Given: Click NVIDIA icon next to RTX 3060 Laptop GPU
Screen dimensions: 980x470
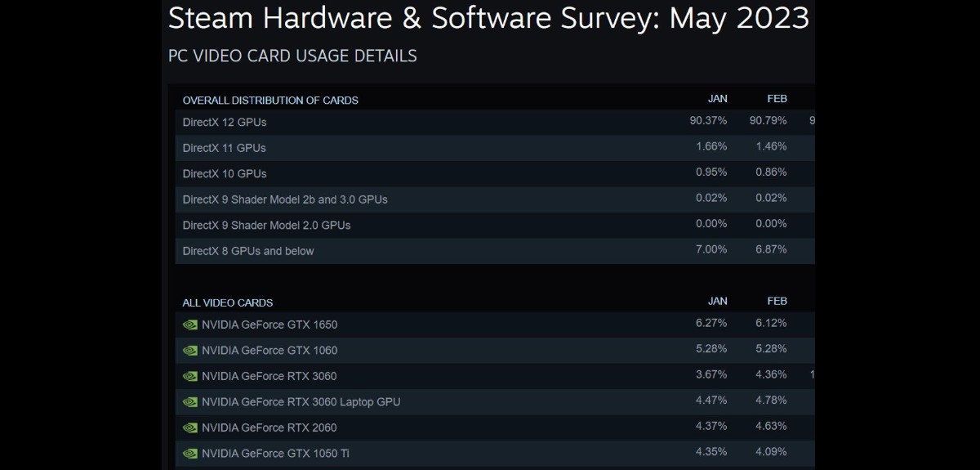Looking at the screenshot, I should pos(189,402).
